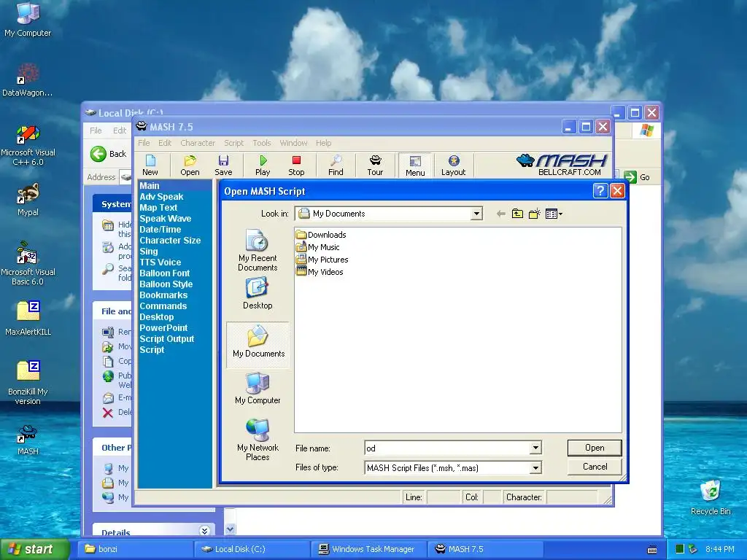Open the View Menu icon dropdown
747x560 pixels.
[x=554, y=214]
